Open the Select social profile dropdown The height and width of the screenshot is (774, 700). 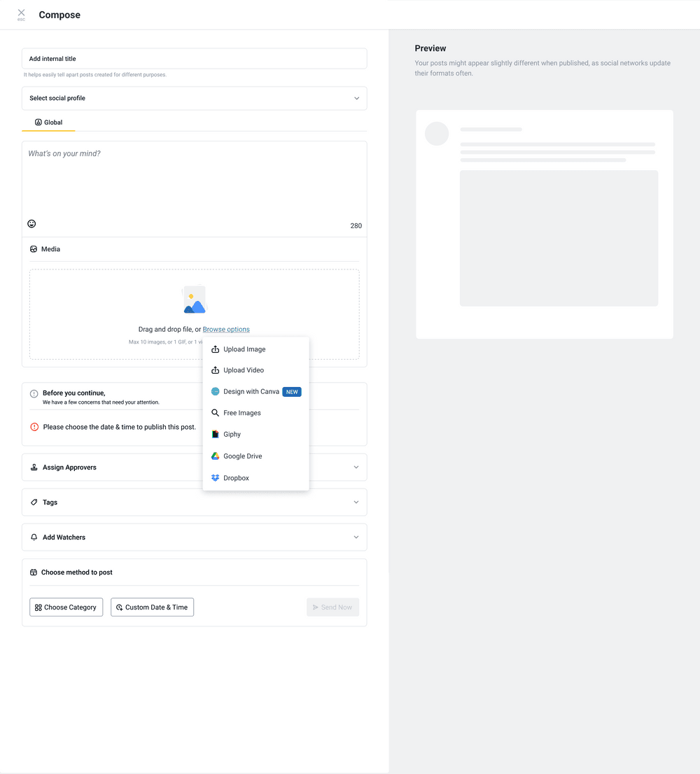pyautogui.click(x=194, y=99)
